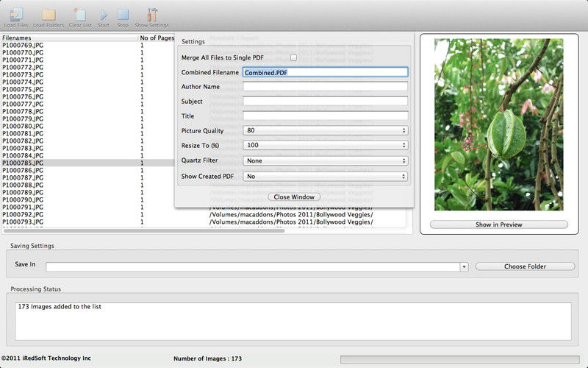Click the Title input field
The height and width of the screenshot is (368, 588).
(x=325, y=116)
